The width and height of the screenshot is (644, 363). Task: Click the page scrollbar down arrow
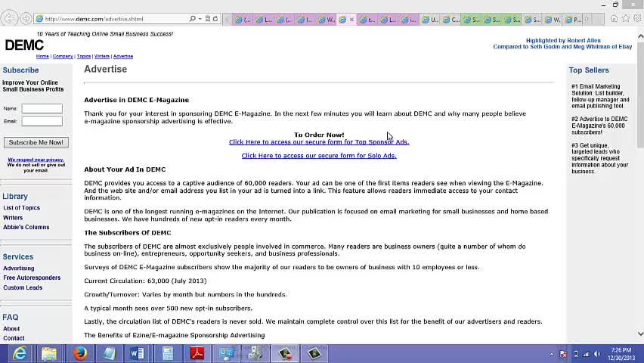(640, 334)
